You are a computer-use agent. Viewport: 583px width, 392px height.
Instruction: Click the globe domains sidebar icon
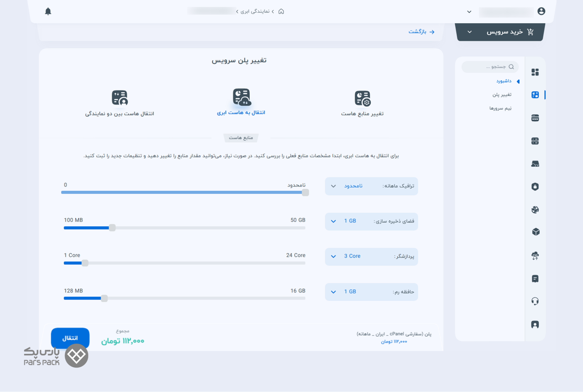click(x=535, y=210)
